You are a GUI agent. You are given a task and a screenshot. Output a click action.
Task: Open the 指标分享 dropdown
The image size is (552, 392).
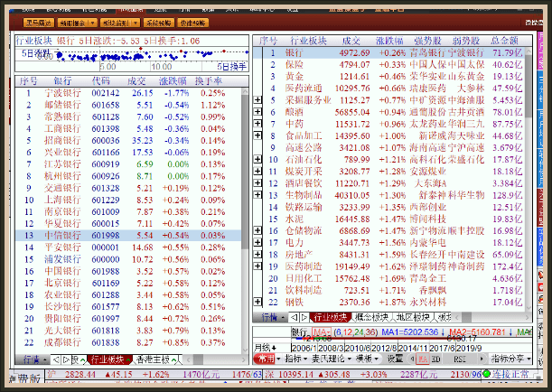510,359
